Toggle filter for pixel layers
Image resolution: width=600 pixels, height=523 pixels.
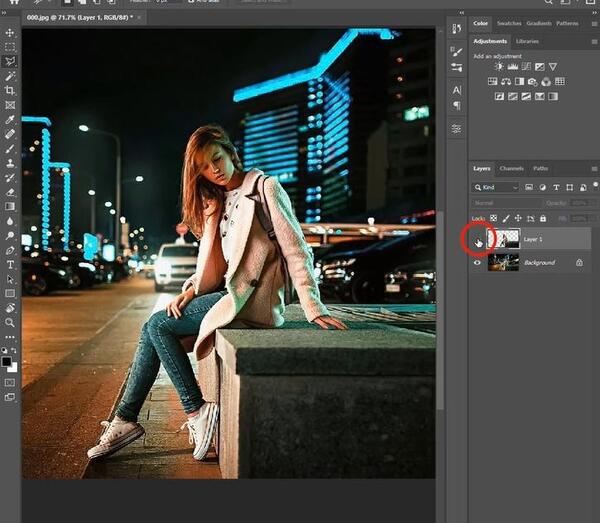pyautogui.click(x=529, y=187)
